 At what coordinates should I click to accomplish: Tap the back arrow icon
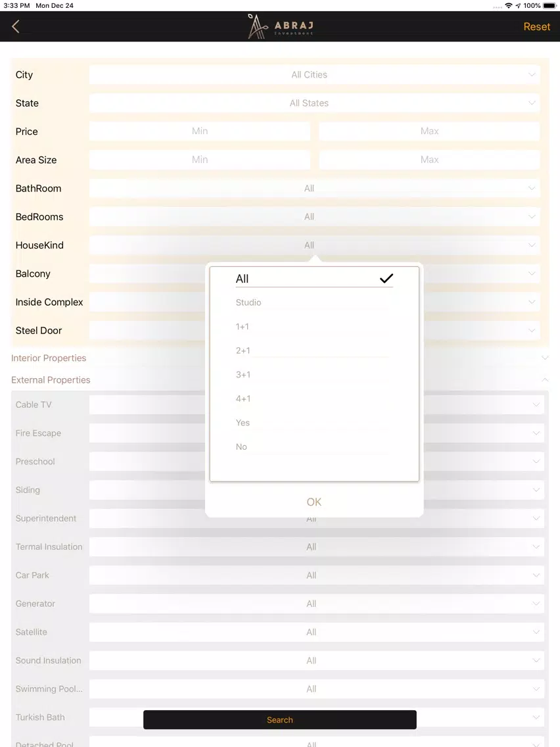[16, 27]
